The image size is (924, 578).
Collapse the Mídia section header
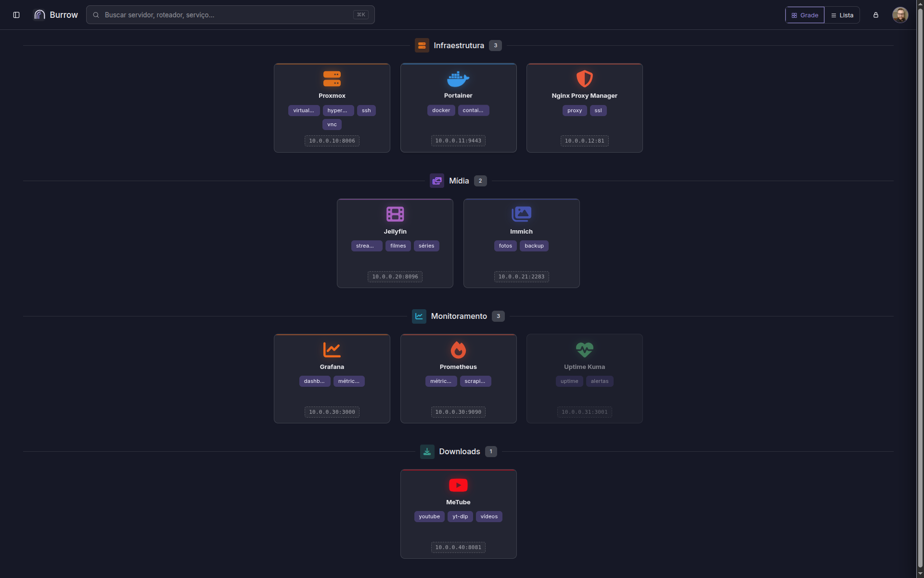[458, 181]
